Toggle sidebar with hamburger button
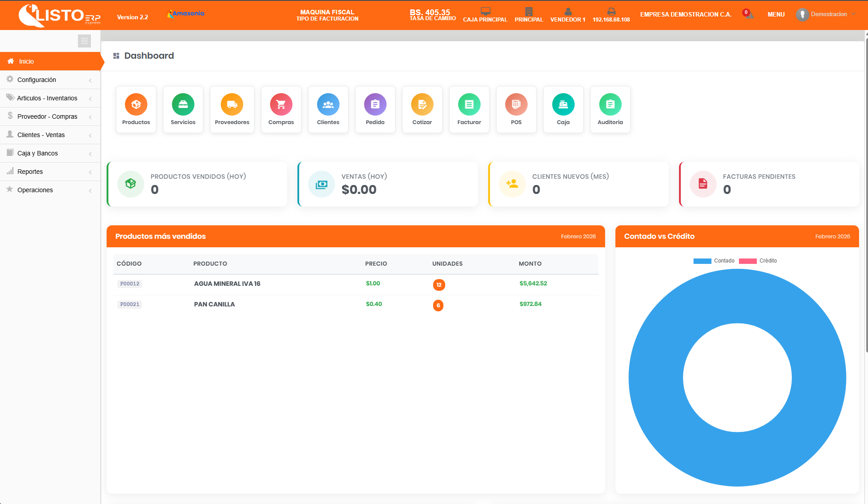 [84, 41]
